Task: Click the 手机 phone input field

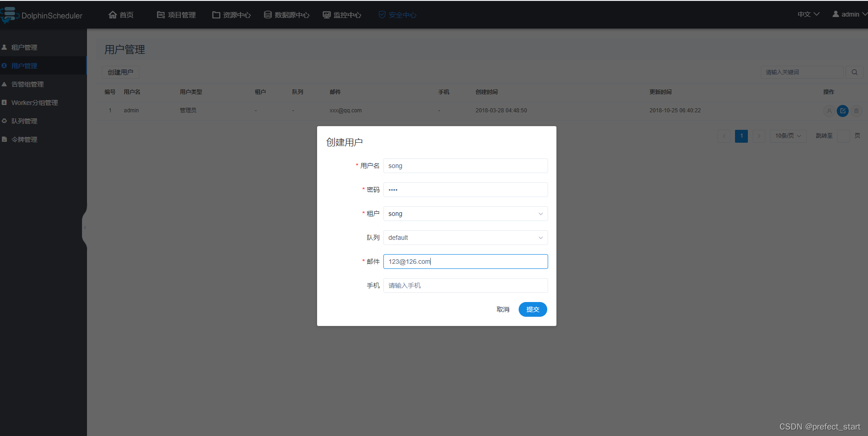Action: (466, 285)
